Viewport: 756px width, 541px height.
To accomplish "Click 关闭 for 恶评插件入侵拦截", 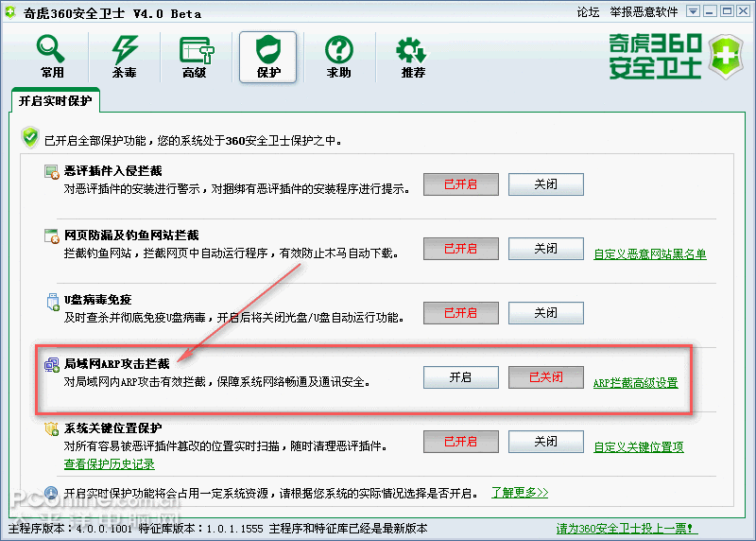I will coord(546,184).
